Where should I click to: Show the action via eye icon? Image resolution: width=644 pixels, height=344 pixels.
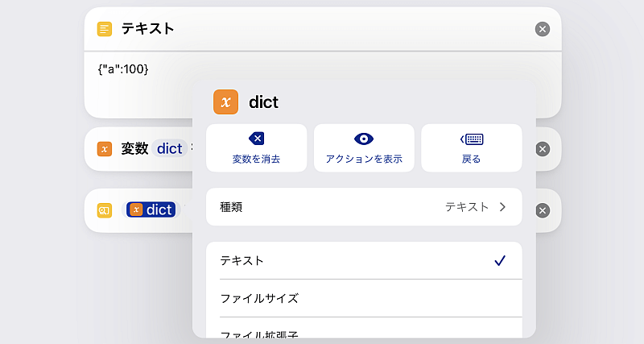(x=364, y=139)
